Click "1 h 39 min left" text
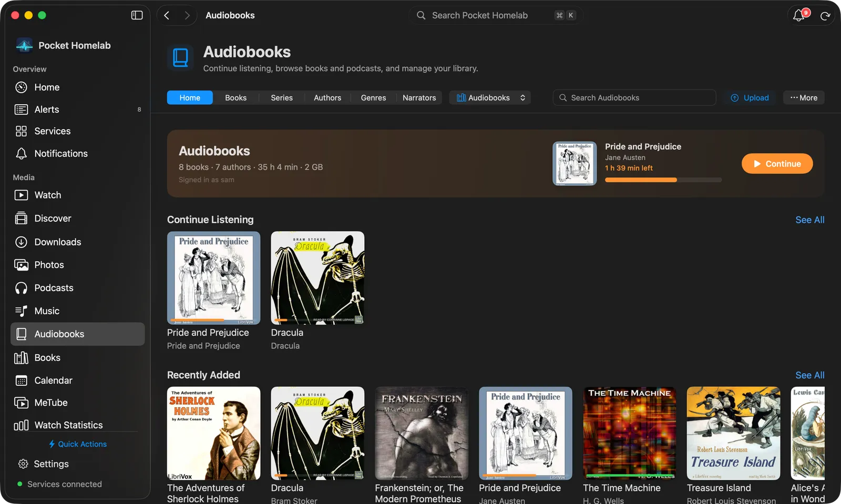This screenshot has height=504, width=841. (x=629, y=168)
